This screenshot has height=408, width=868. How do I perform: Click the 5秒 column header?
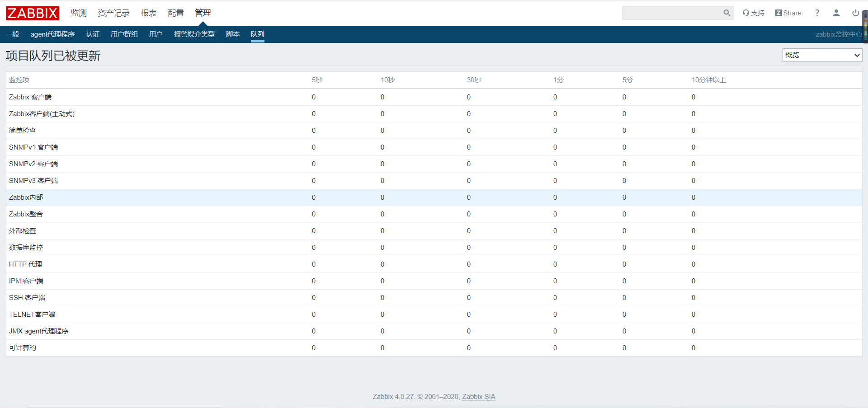(317, 80)
